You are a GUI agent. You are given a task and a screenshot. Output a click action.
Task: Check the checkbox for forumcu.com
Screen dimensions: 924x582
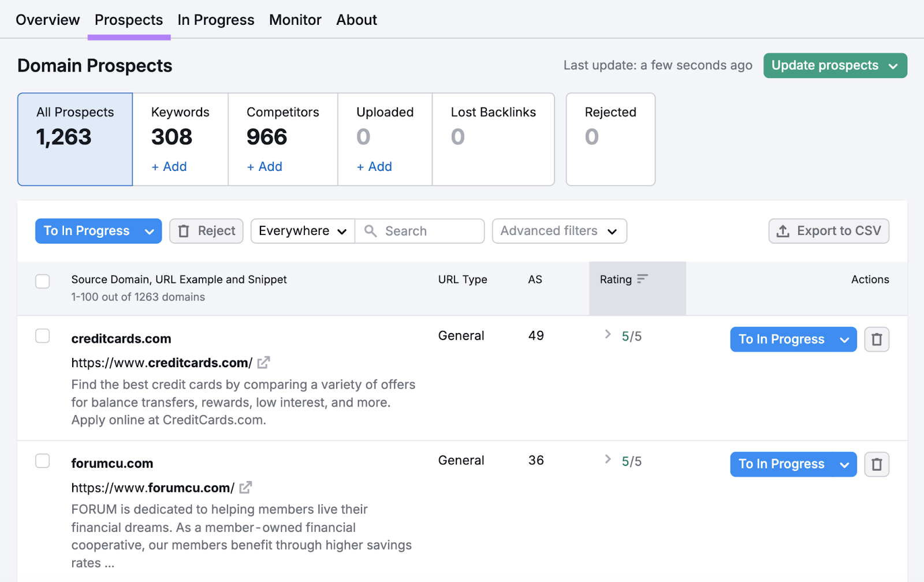pyautogui.click(x=42, y=461)
